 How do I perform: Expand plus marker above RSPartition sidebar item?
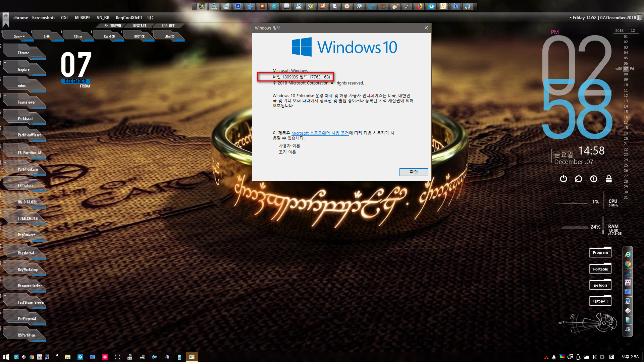point(5,328)
